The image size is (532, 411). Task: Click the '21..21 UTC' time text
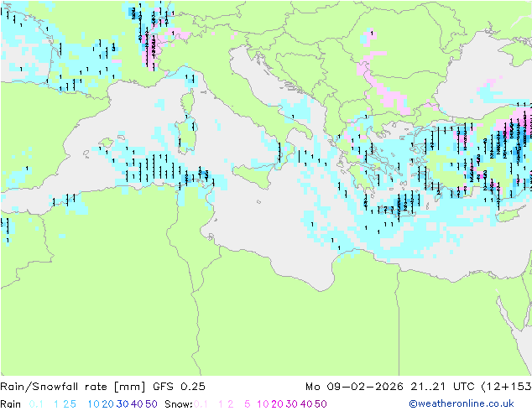pos(443,387)
